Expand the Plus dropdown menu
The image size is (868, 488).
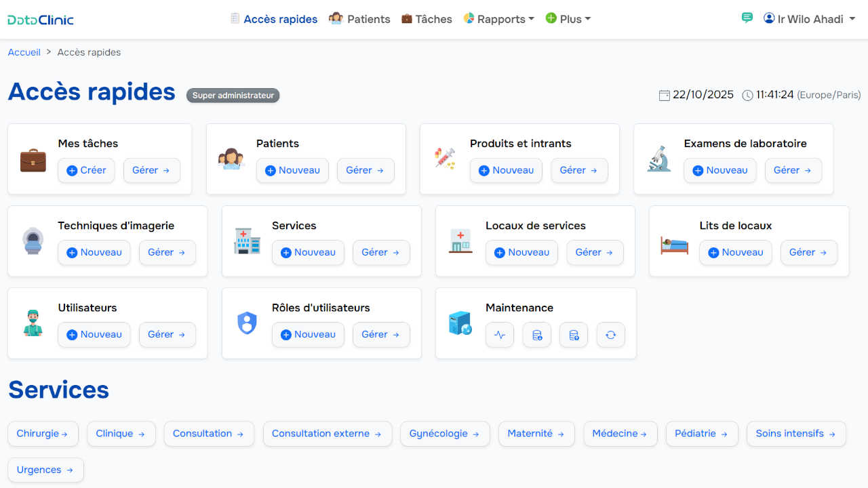[x=568, y=19]
